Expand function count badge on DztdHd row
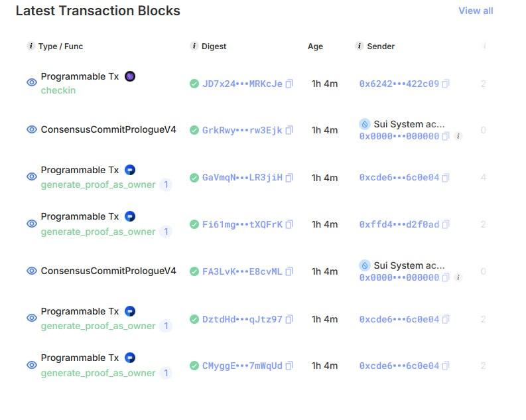The width and height of the screenshot is (526, 420). click(x=166, y=326)
